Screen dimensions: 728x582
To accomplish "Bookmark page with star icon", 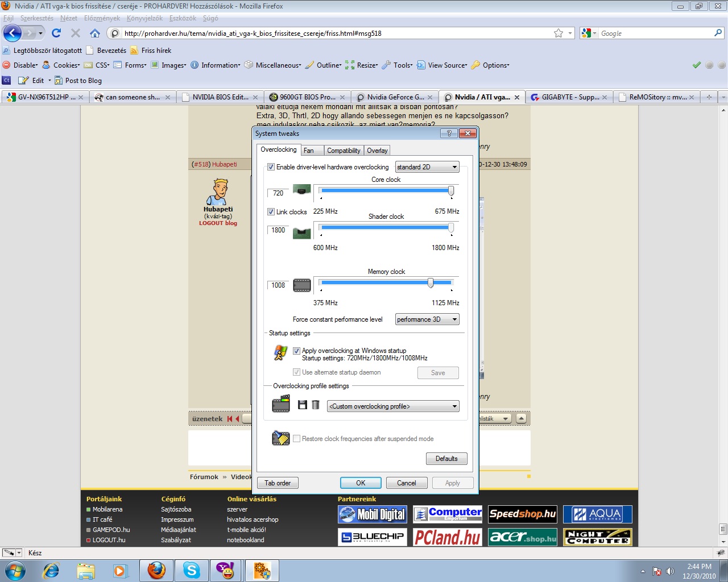I will click(x=559, y=33).
